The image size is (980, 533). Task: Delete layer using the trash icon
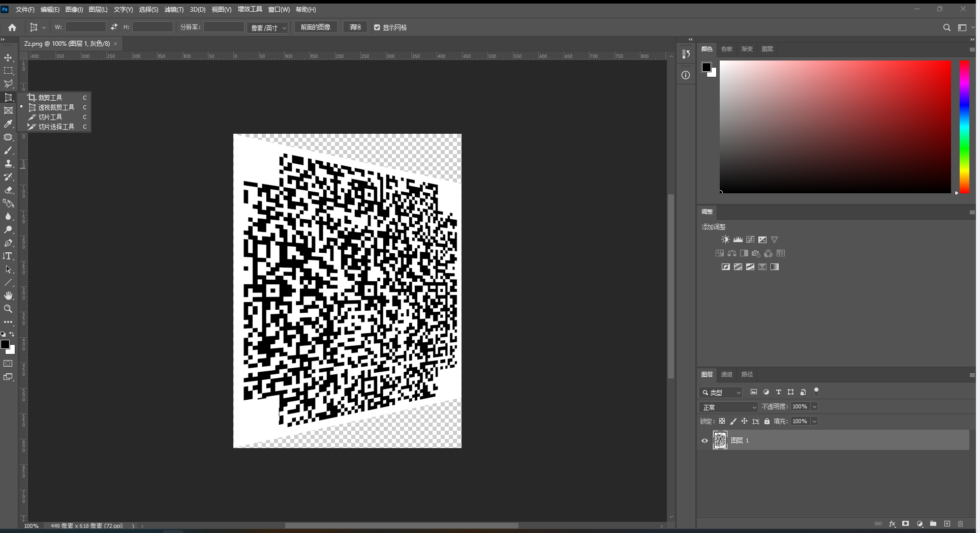pyautogui.click(x=960, y=524)
